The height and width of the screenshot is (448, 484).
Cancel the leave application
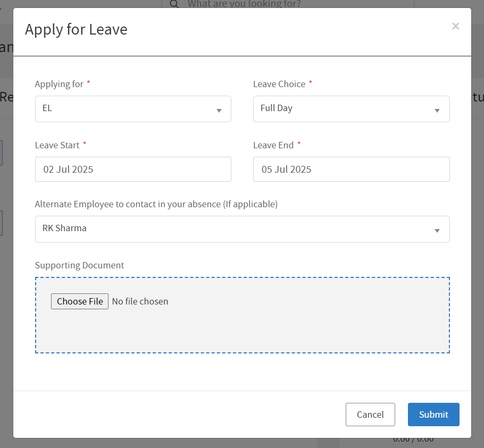pyautogui.click(x=370, y=415)
